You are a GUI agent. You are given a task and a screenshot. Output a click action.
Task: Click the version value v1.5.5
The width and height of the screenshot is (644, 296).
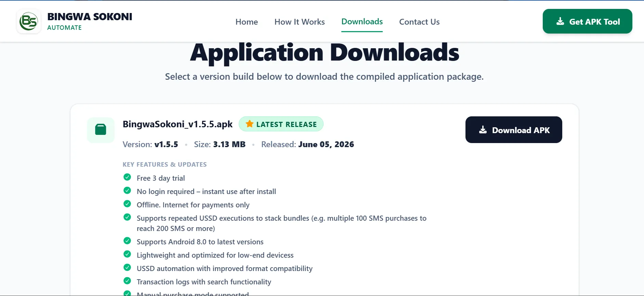click(x=166, y=144)
